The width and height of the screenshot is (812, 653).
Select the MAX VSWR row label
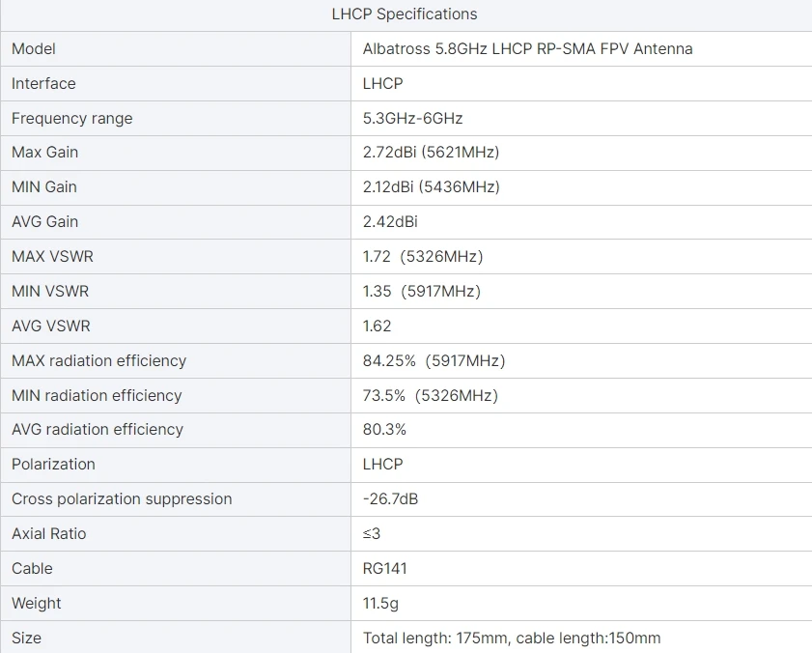point(52,256)
